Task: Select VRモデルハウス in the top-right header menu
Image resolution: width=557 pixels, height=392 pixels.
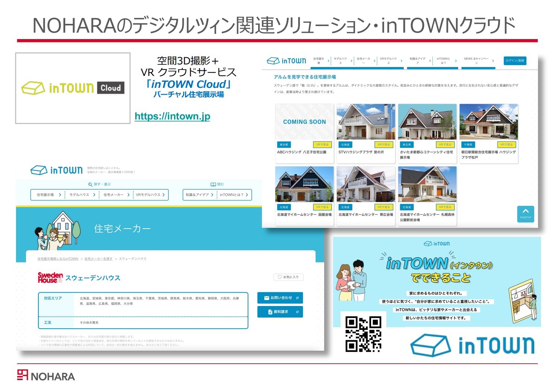Action: [388, 61]
